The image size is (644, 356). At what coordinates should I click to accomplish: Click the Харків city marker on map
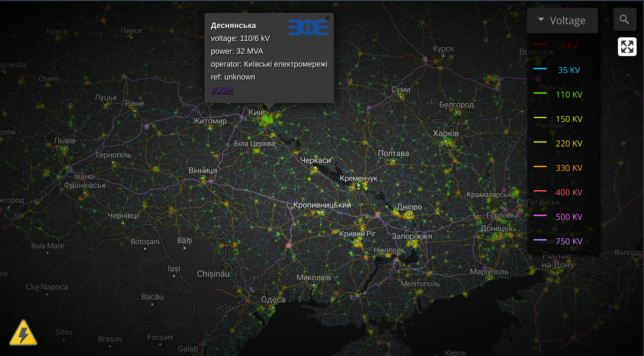(446, 141)
